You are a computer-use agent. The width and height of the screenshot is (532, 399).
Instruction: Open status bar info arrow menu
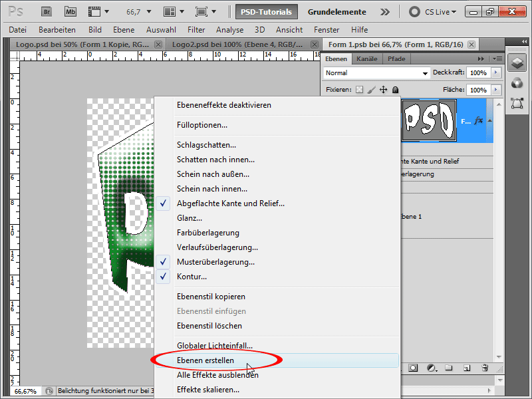tap(489, 390)
